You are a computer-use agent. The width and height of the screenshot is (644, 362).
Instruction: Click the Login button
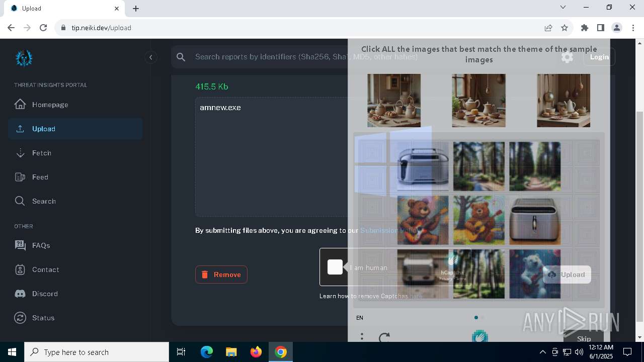599,57
